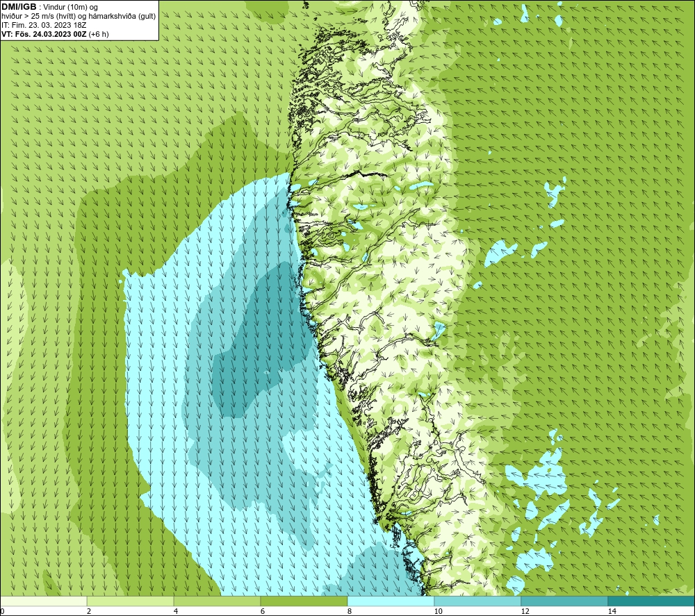Click the scale label '8'

tap(350, 611)
